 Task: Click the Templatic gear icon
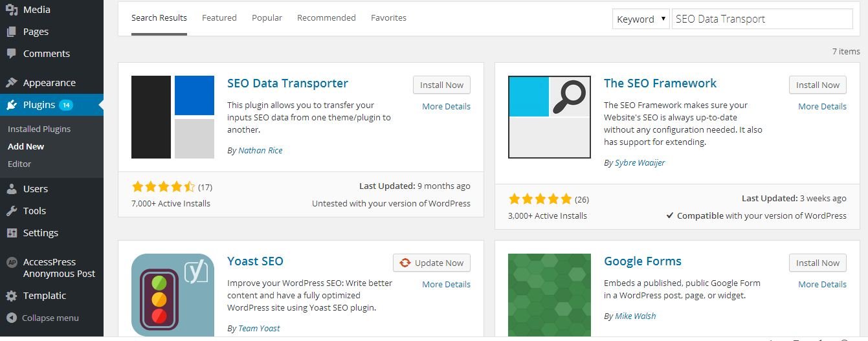click(12, 296)
